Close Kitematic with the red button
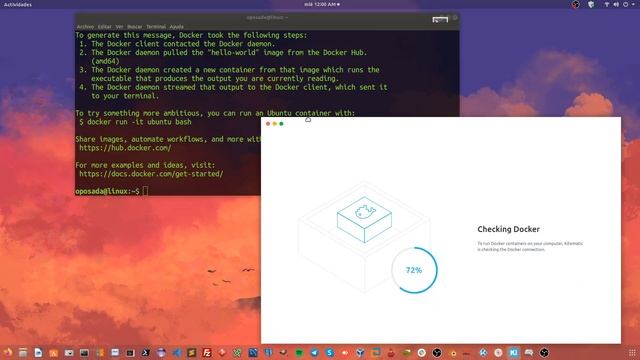 pos(268,124)
